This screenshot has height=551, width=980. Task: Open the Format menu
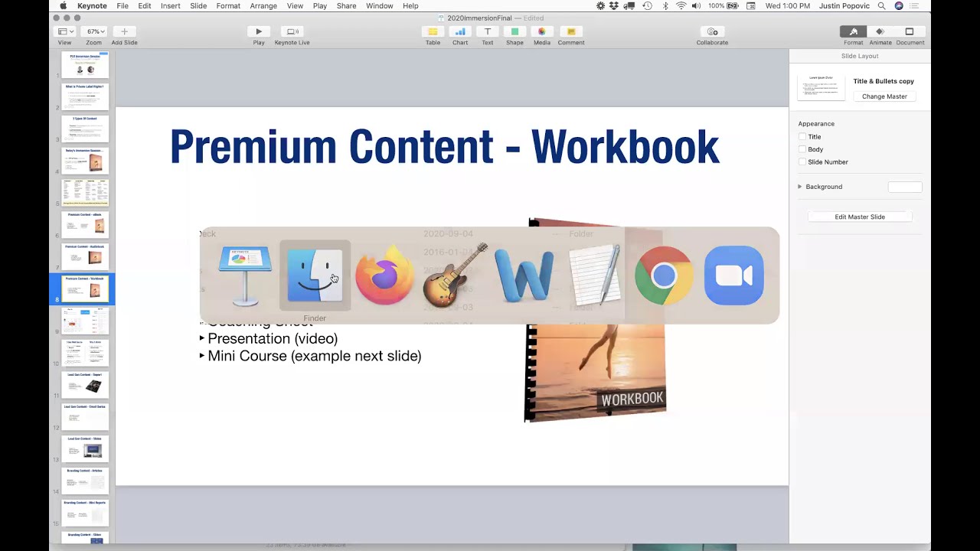[228, 5]
